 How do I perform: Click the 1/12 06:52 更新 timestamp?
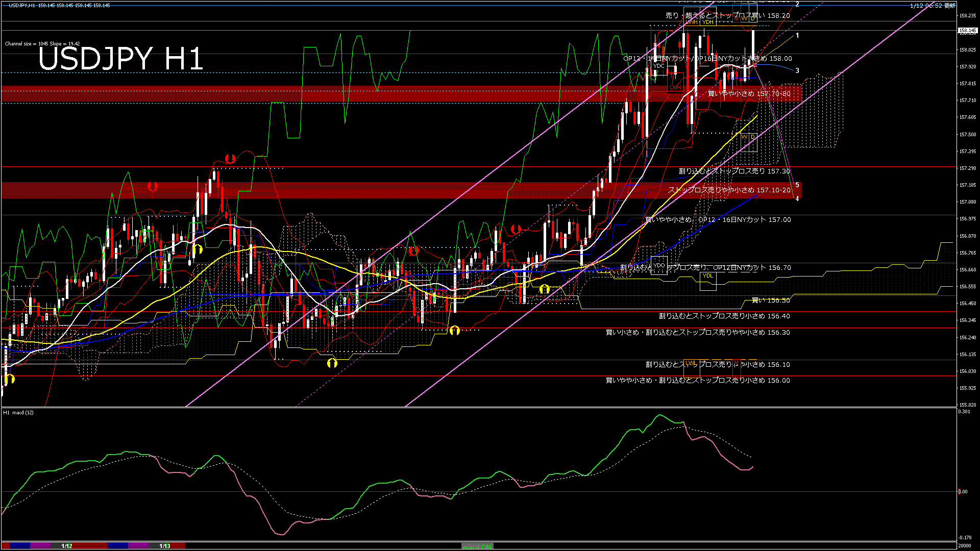coord(933,6)
